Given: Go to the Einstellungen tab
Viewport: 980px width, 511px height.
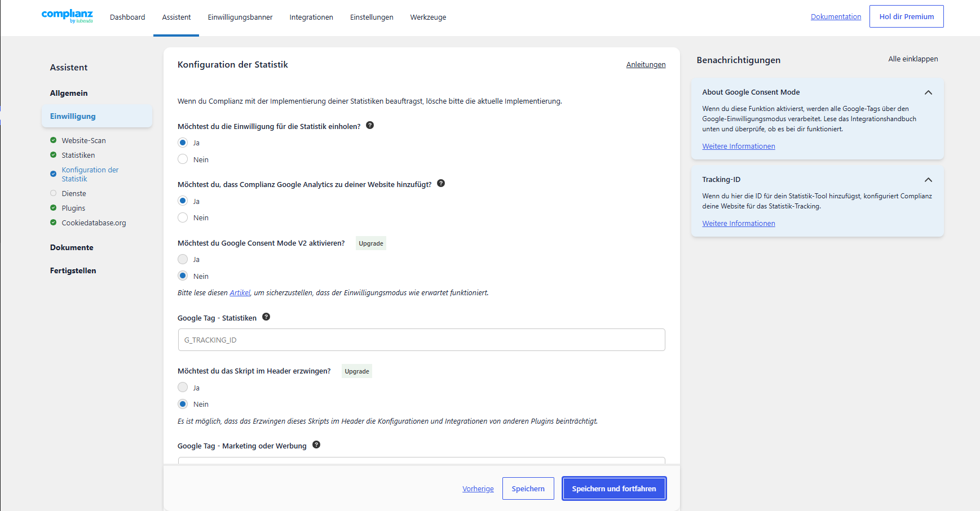Looking at the screenshot, I should coord(372,17).
